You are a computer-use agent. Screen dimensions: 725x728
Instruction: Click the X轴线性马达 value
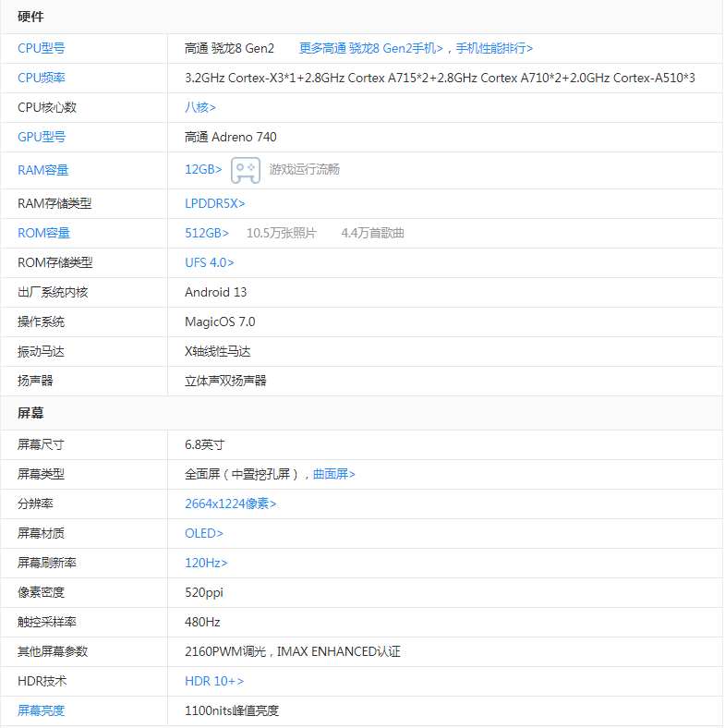click(218, 351)
